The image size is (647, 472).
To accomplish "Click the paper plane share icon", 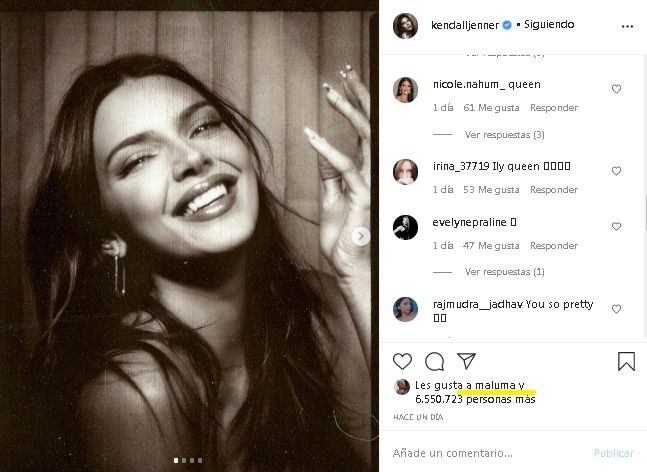I will coord(466,361).
